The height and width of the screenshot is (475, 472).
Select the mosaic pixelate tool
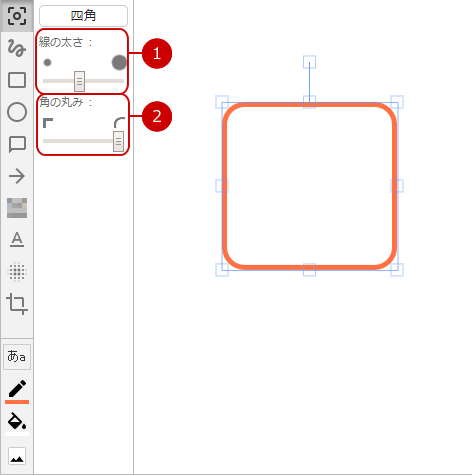(x=17, y=208)
